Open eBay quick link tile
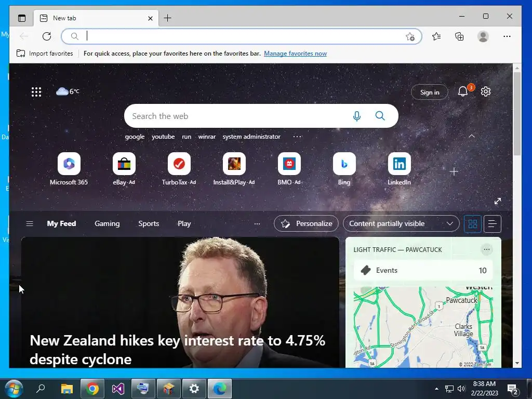Screen dimensions: 532x399 (124, 169)
